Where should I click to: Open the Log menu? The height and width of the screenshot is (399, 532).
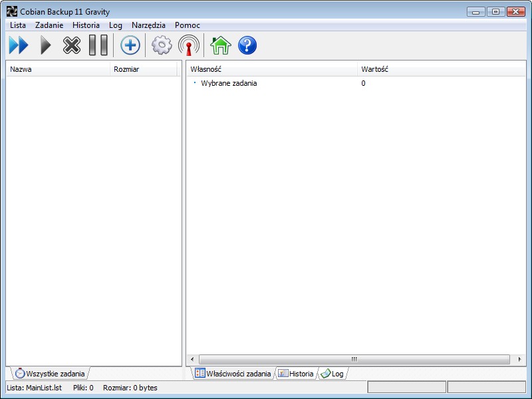click(115, 25)
